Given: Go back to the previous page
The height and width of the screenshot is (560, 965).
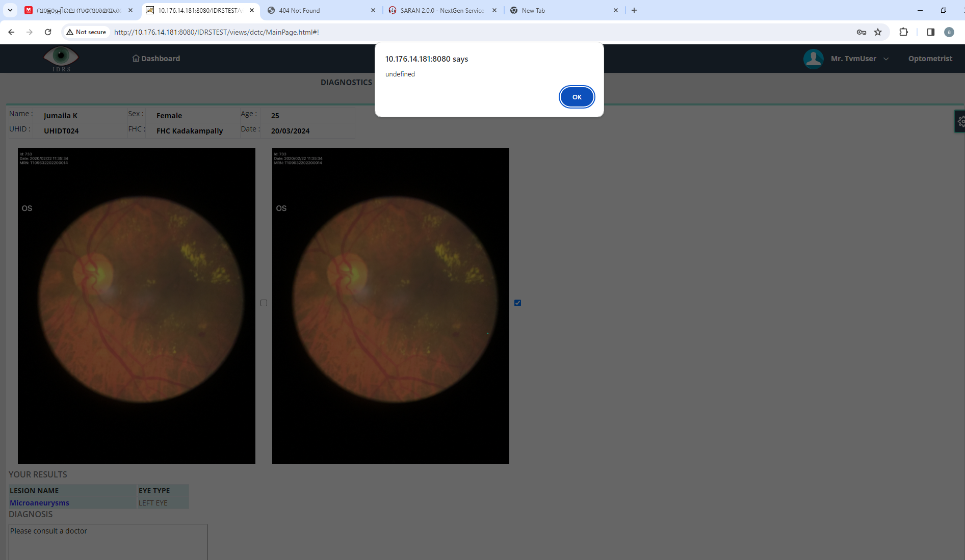Looking at the screenshot, I should [11, 32].
